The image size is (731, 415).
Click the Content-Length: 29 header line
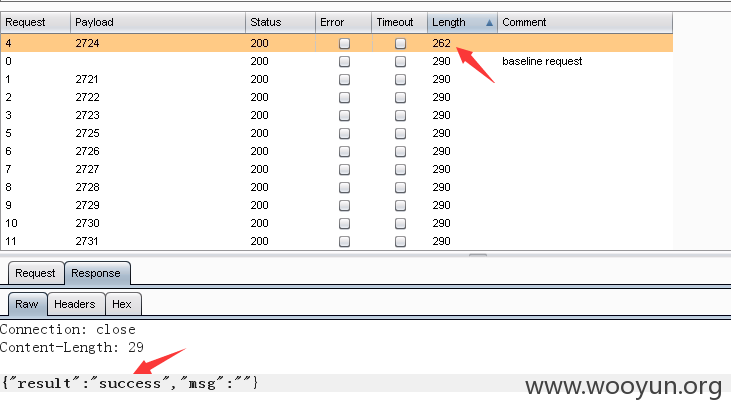[x=72, y=347]
